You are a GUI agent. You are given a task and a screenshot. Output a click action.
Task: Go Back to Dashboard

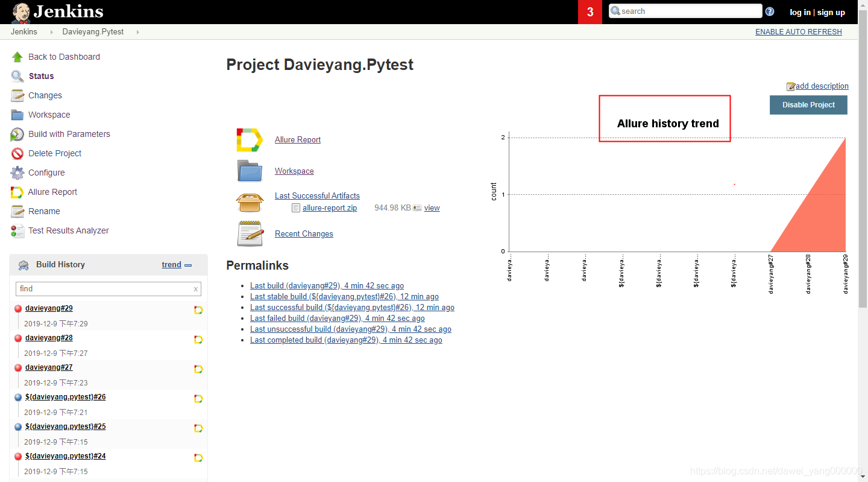[64, 57]
